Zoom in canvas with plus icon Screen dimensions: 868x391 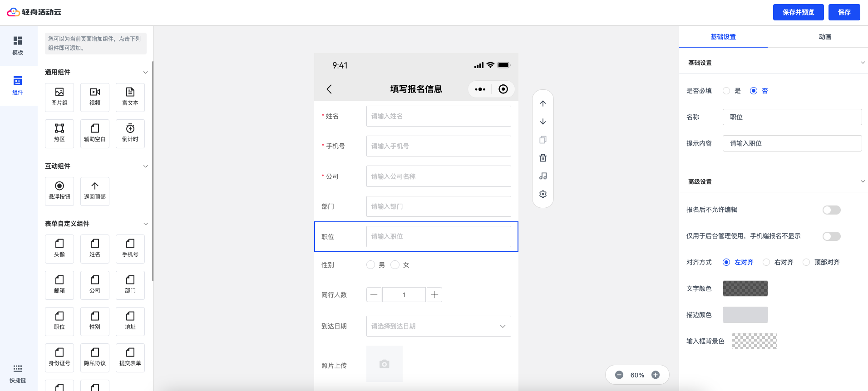pyautogui.click(x=655, y=375)
